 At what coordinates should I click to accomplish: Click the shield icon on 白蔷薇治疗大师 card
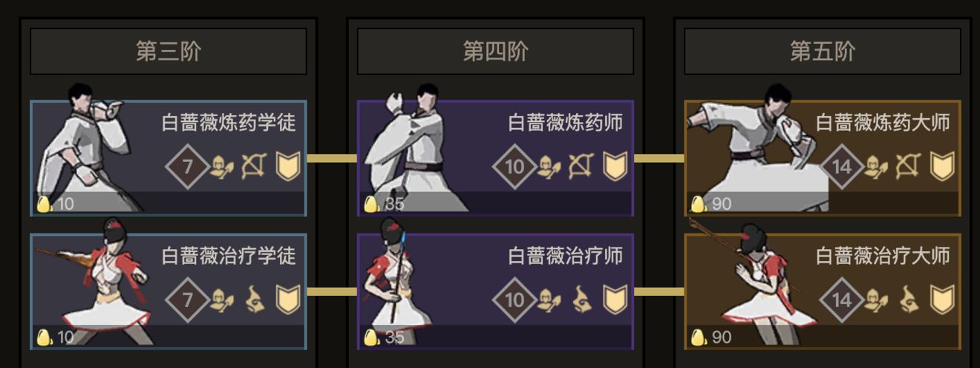click(x=942, y=300)
